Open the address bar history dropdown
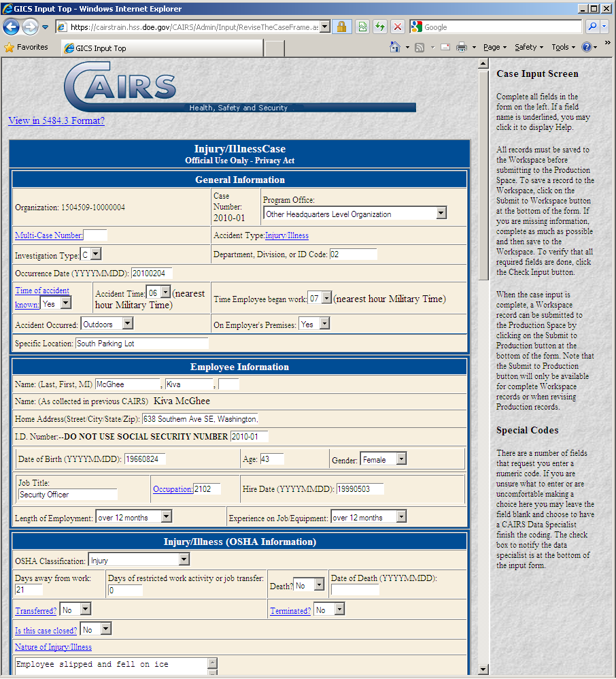Viewport: 616px width, 679px height. tap(325, 27)
